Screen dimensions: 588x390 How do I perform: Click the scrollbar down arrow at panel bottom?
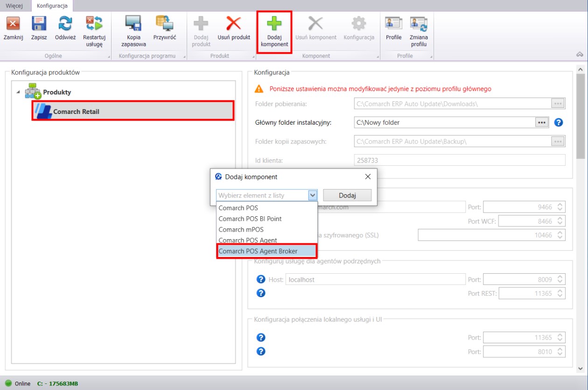click(581, 368)
